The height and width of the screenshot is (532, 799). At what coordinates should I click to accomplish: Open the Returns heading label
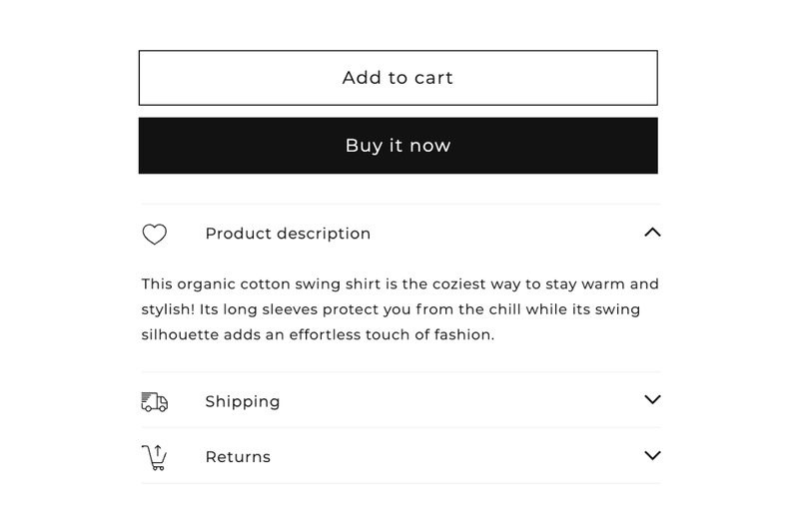238,457
